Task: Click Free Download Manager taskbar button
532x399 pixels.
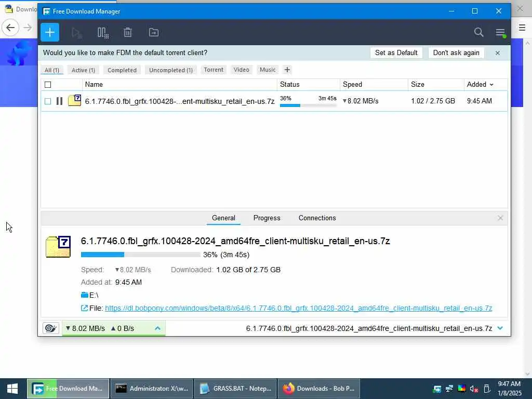Action: pyautogui.click(x=68, y=389)
